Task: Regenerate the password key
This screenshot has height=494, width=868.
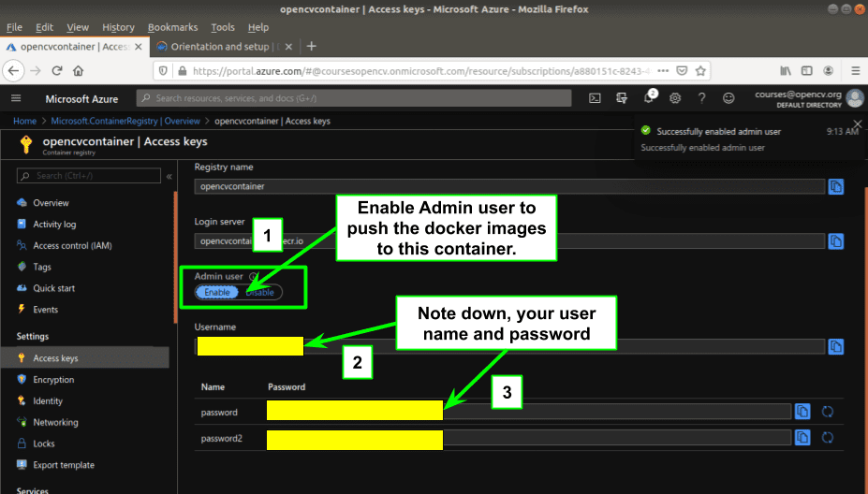Action: point(828,412)
